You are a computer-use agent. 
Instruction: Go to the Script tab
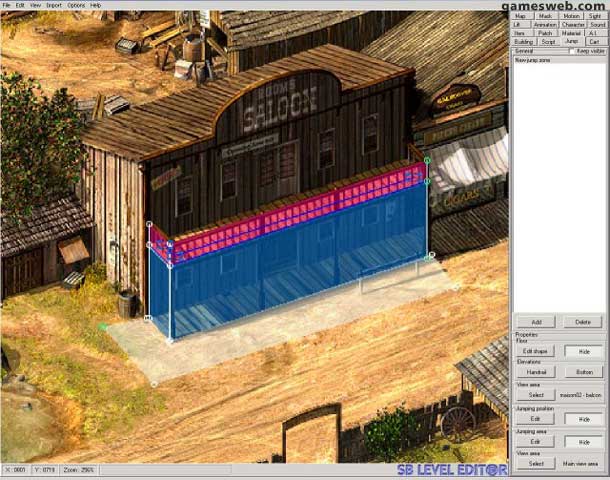click(x=548, y=41)
